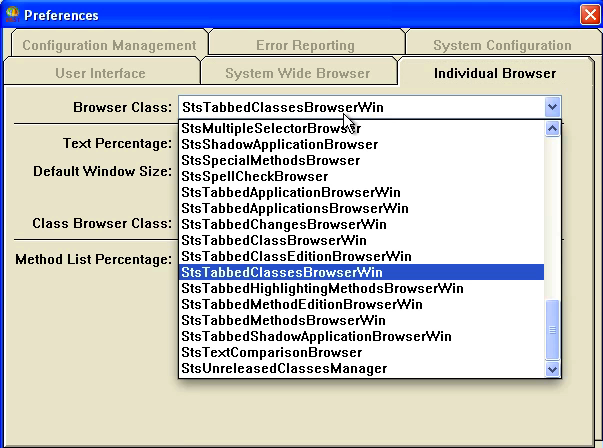Choose StsTabbedMethodsBrowserWin
This screenshot has height=448, width=603.
(362, 320)
